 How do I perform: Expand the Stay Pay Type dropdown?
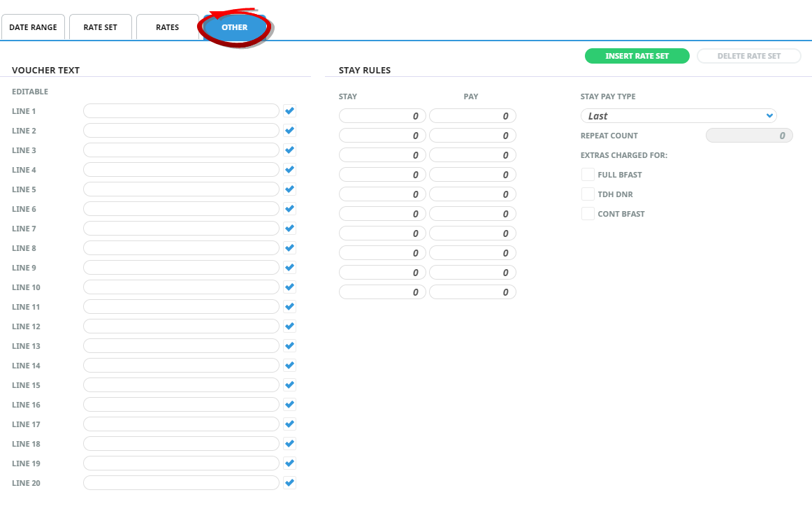coord(678,116)
